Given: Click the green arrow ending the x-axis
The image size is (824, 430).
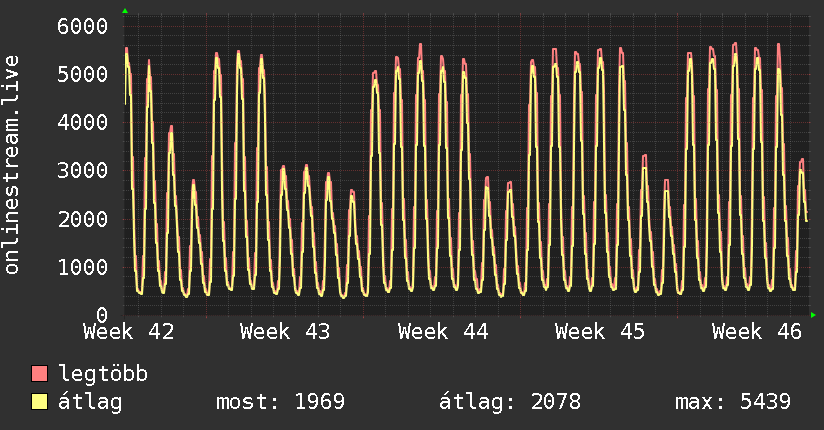Looking at the screenshot, I should click(813, 315).
